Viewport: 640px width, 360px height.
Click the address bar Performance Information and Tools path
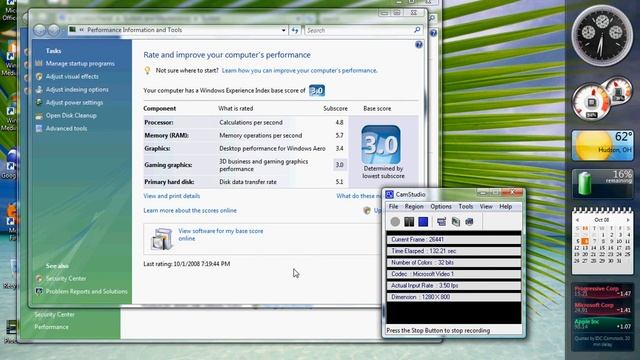135,30
